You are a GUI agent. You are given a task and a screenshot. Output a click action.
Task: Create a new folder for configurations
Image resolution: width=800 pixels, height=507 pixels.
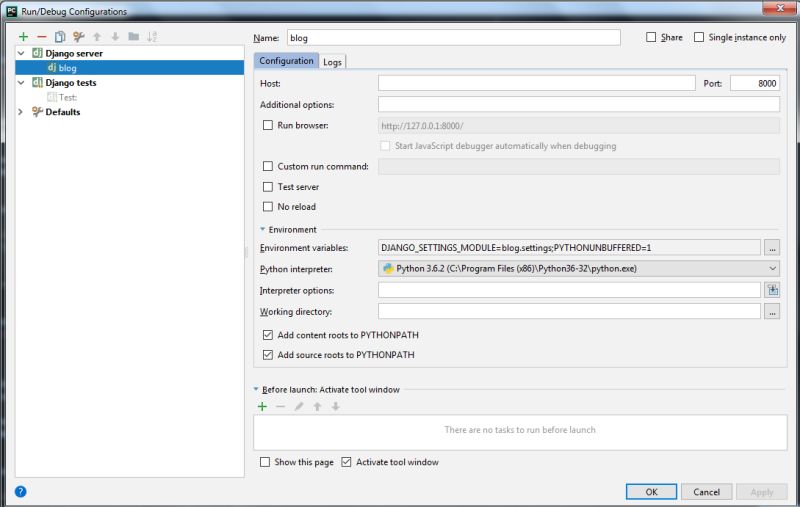point(134,37)
